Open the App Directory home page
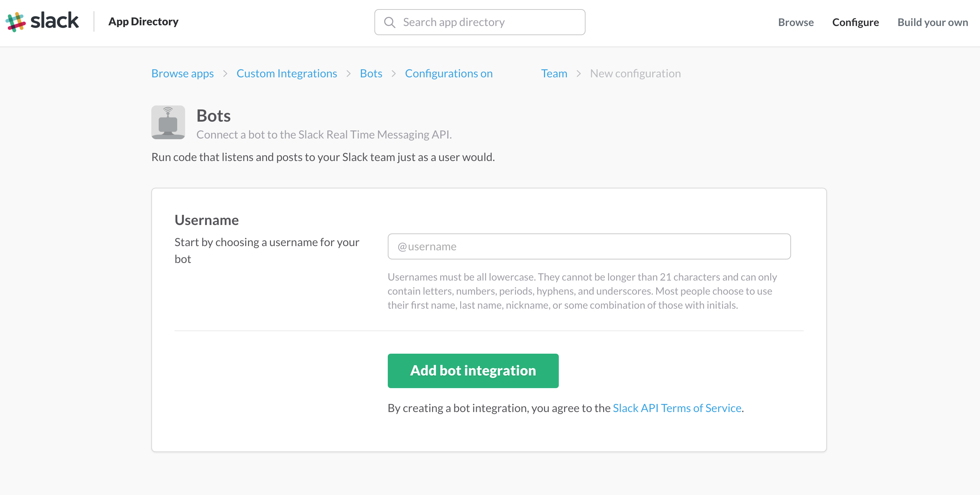Viewport: 980px width, 495px height. tap(143, 22)
